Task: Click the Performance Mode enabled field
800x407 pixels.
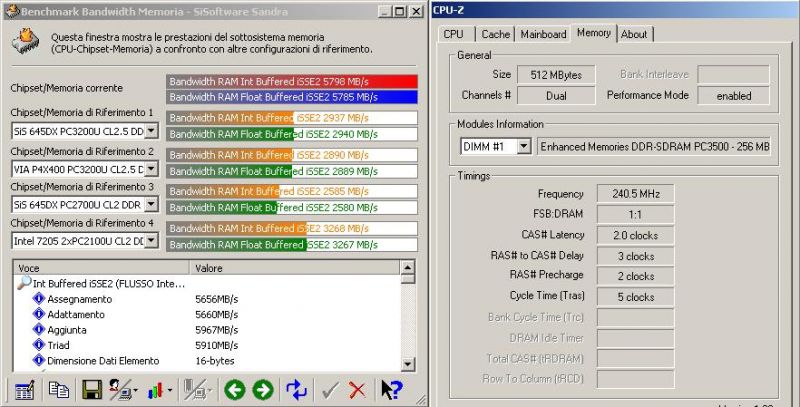Action: 734,95
